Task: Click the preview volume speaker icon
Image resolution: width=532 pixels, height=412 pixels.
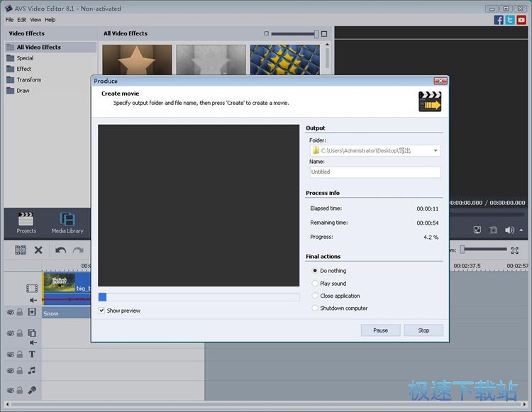Action: click(x=509, y=230)
